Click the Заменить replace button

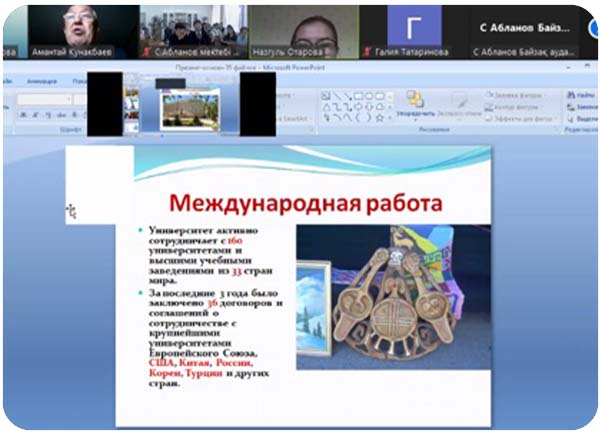click(582, 107)
